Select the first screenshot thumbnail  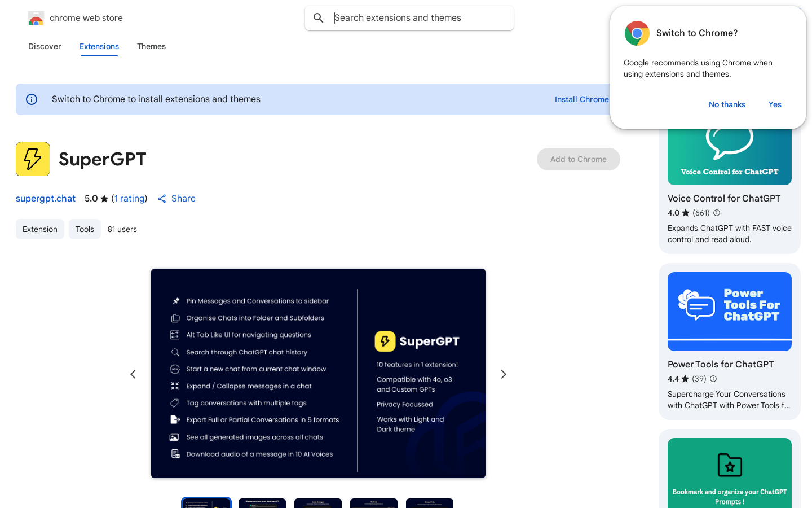[x=206, y=503]
